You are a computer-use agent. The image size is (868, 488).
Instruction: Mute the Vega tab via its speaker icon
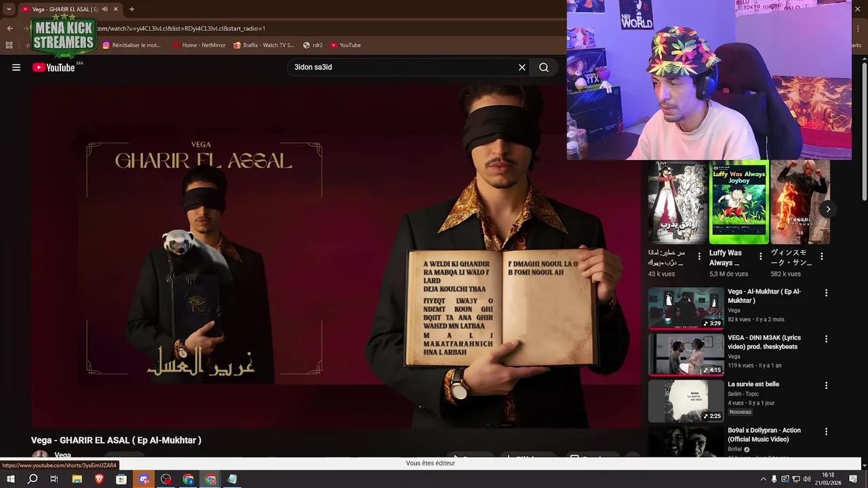pyautogui.click(x=105, y=9)
